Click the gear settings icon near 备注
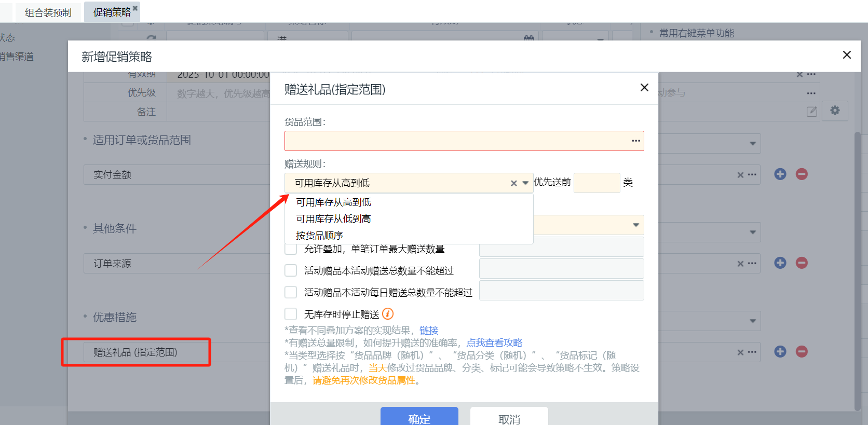 (835, 111)
